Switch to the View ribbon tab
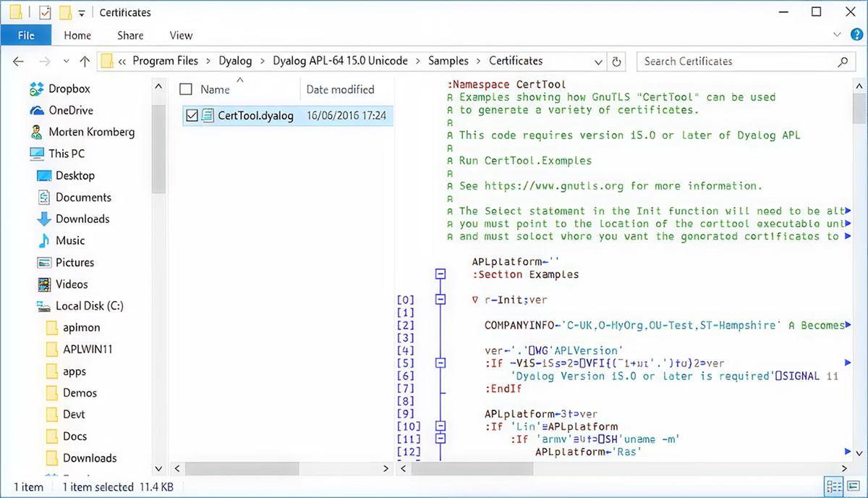The width and height of the screenshot is (868, 498). (x=181, y=35)
